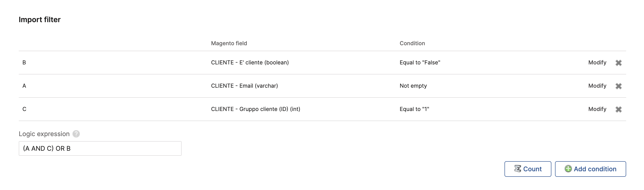Modify the Email varchar condition

[597, 86]
